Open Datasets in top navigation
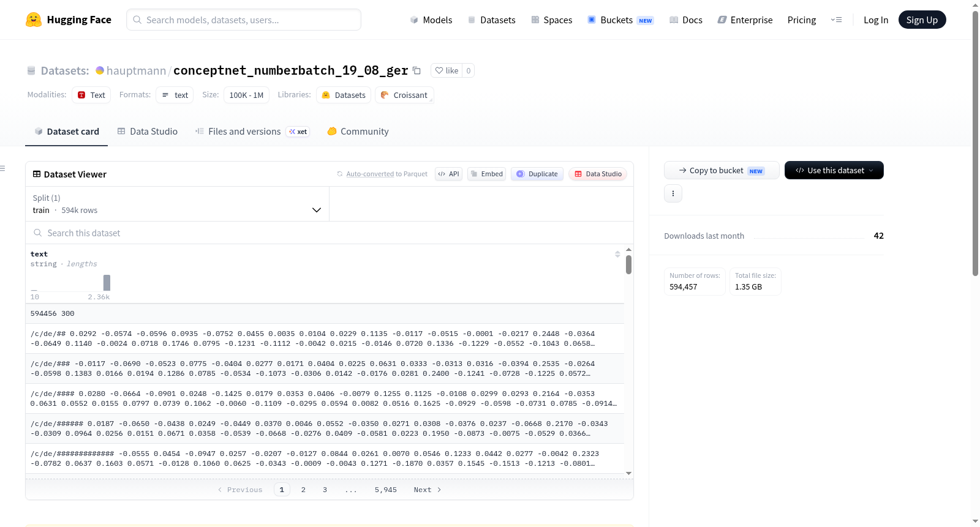This screenshot has width=980, height=527. point(491,20)
